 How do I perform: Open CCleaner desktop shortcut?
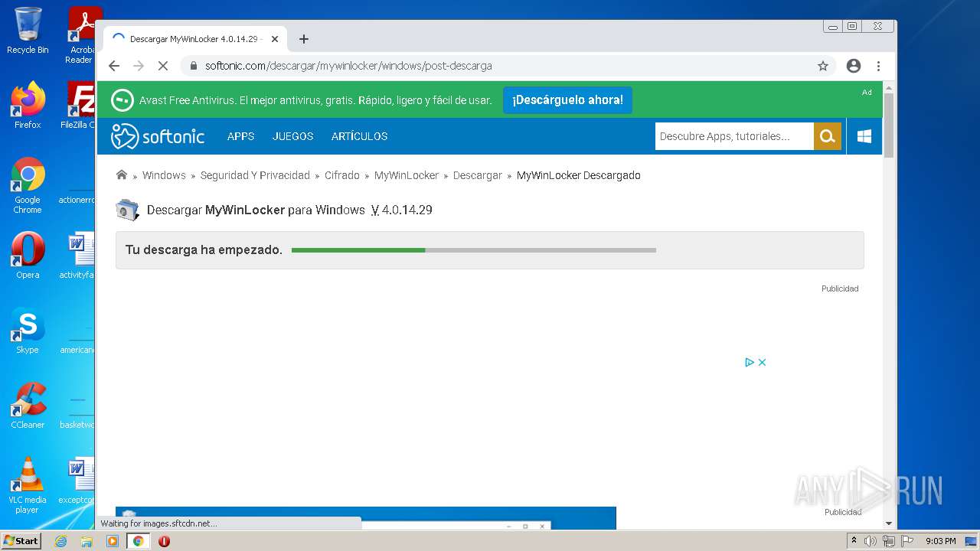coord(28,406)
